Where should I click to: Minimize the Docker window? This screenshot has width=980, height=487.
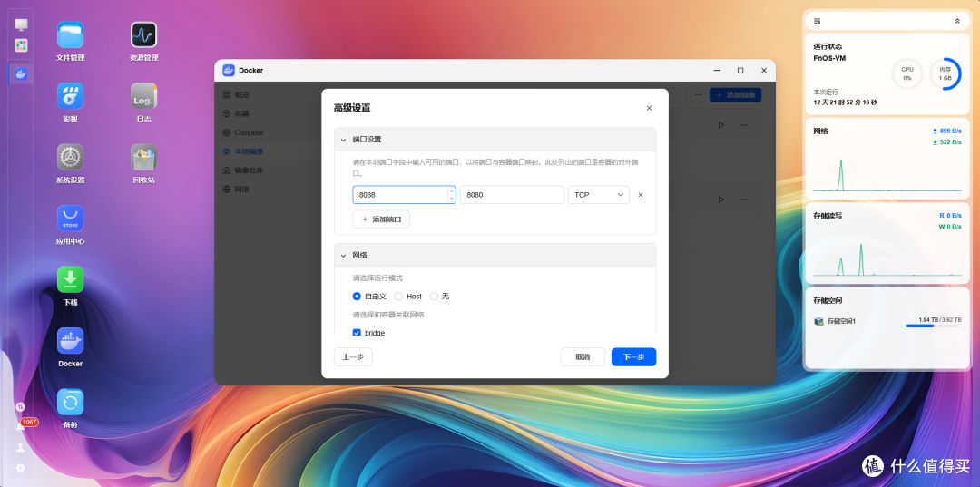point(717,71)
